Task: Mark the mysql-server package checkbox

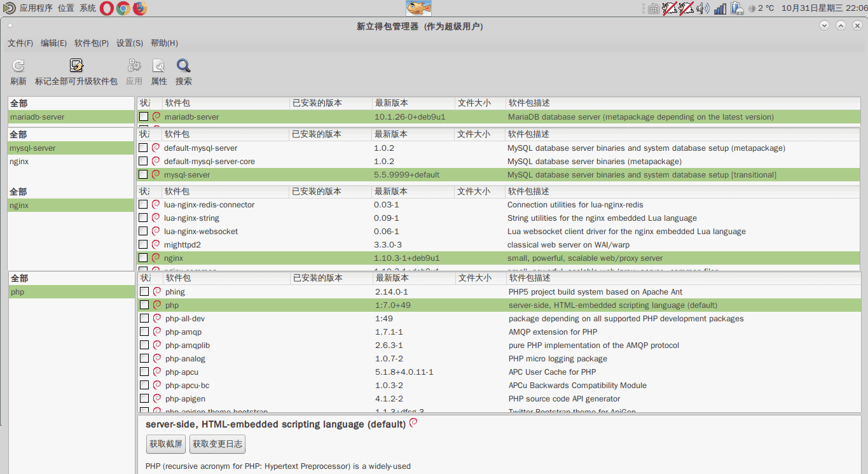Action: (x=143, y=174)
